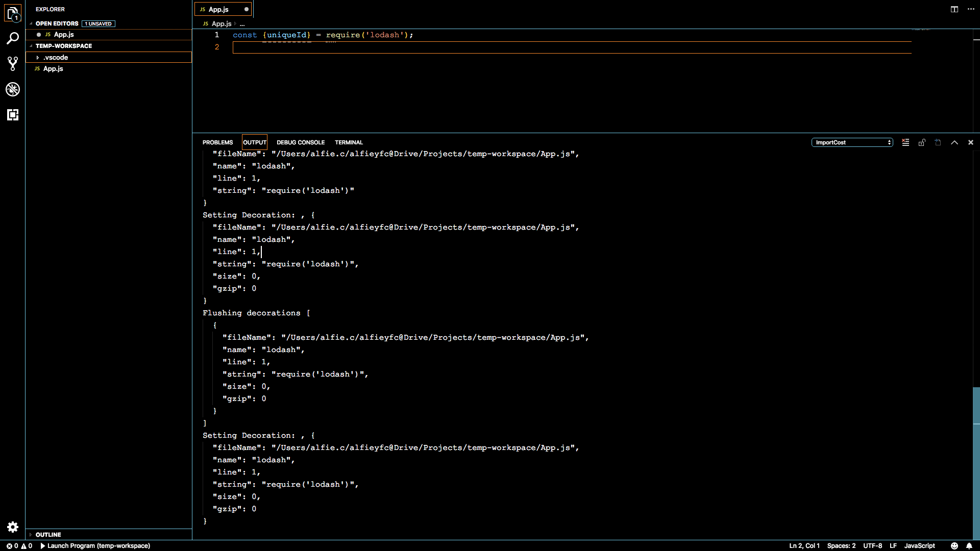Expand the OUTLINE section
The image size is (980, 551).
pos(48,535)
